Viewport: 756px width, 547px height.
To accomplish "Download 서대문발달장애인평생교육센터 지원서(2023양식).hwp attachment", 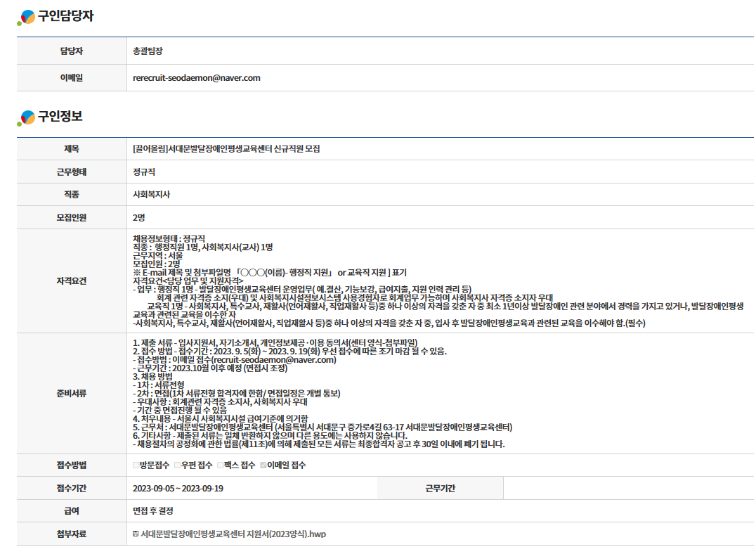I will tap(233, 534).
